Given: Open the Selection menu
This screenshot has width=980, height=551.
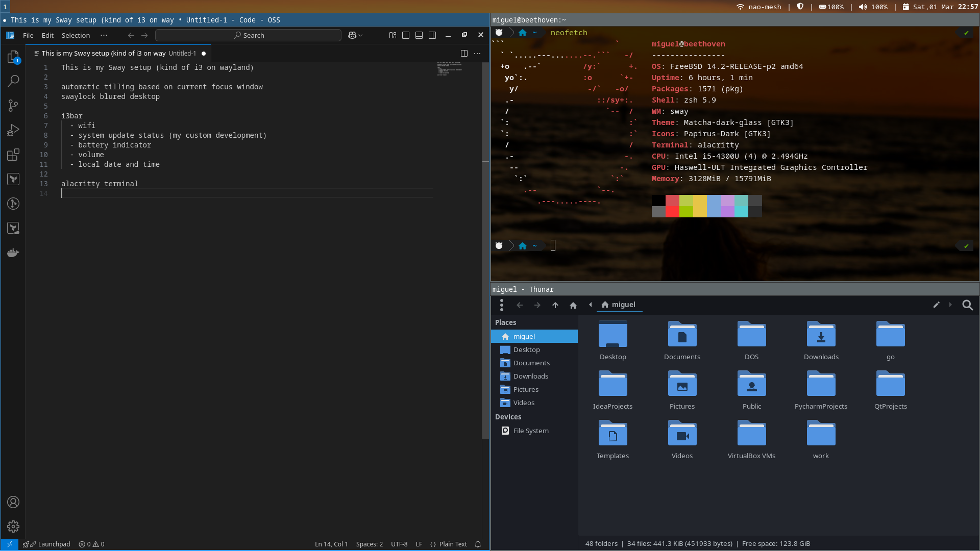Looking at the screenshot, I should pyautogui.click(x=76, y=35).
